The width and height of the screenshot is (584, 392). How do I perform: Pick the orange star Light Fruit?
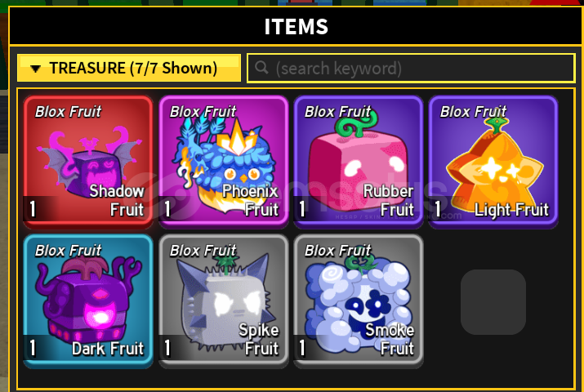pos(493,162)
